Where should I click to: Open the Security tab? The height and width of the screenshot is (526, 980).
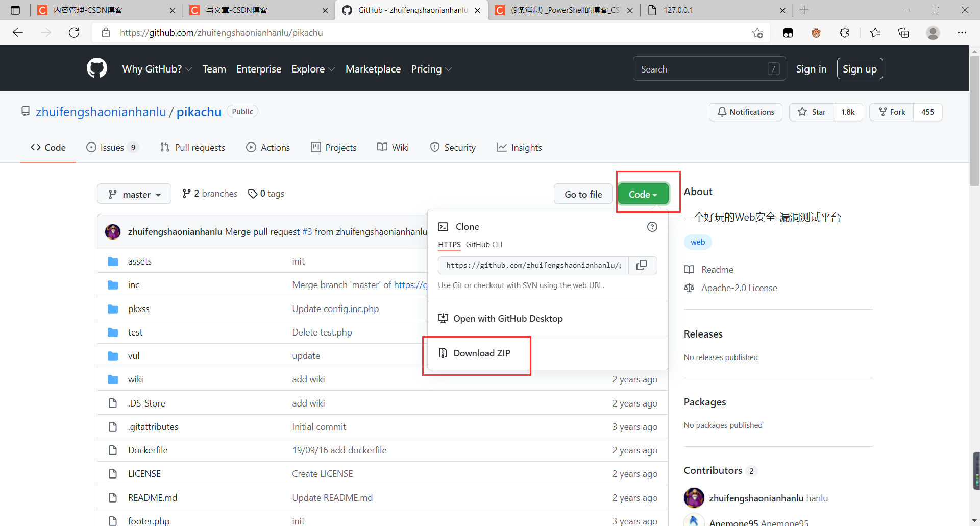click(x=453, y=147)
